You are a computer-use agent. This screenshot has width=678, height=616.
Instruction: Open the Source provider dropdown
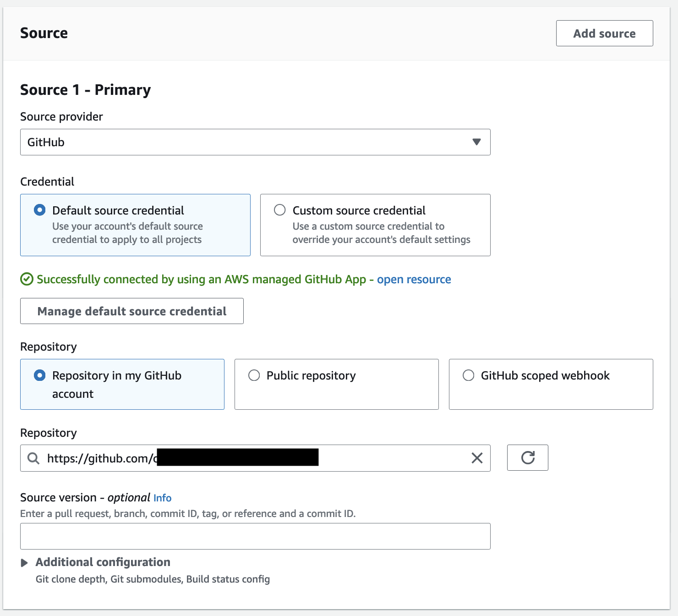pyautogui.click(x=247, y=142)
